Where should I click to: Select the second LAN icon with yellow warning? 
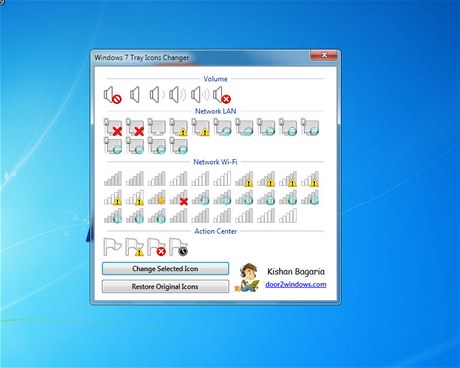[x=201, y=127]
